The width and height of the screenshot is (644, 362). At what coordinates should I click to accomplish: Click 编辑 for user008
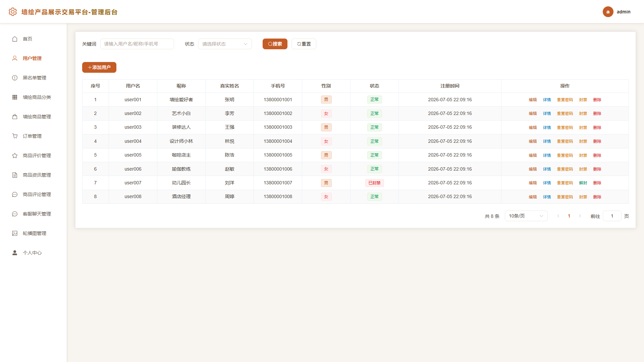click(533, 197)
